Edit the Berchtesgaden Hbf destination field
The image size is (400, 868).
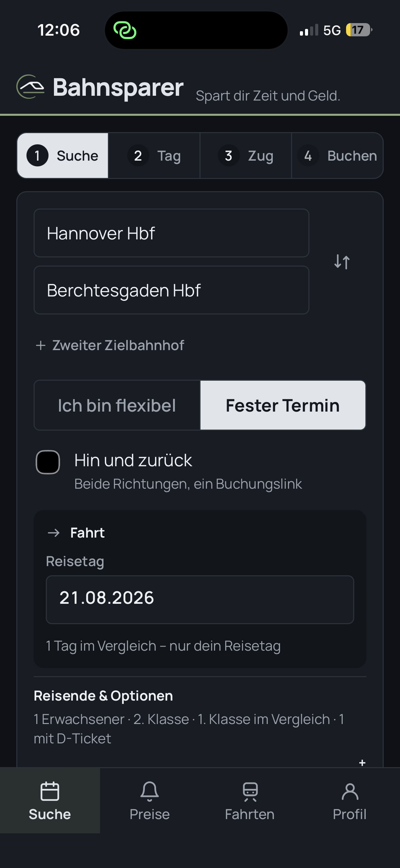[171, 290]
